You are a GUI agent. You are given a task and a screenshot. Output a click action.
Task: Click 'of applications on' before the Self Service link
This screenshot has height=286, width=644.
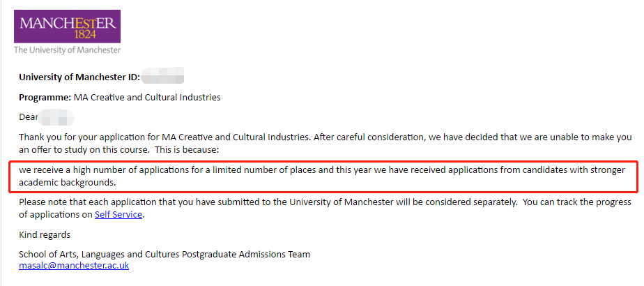[55, 215]
